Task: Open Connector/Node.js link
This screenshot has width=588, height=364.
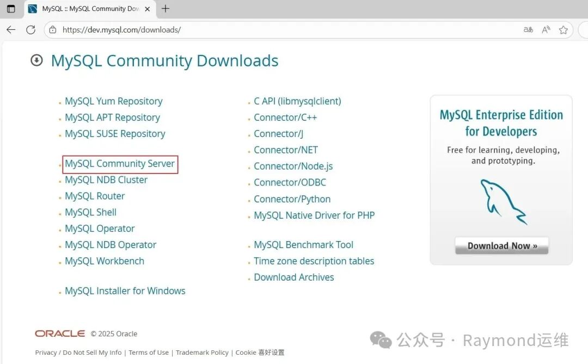Action: (293, 166)
